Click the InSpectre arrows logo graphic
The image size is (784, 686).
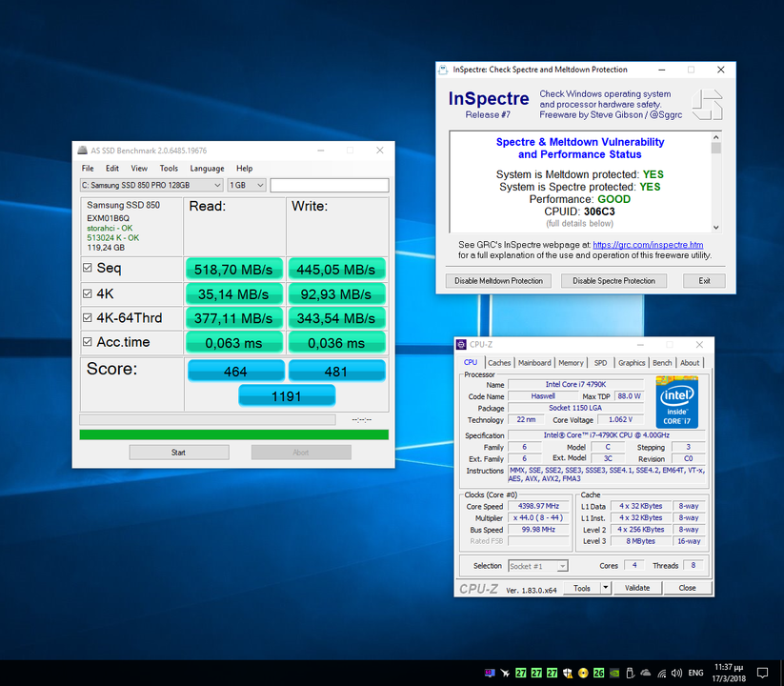pyautogui.click(x=708, y=105)
